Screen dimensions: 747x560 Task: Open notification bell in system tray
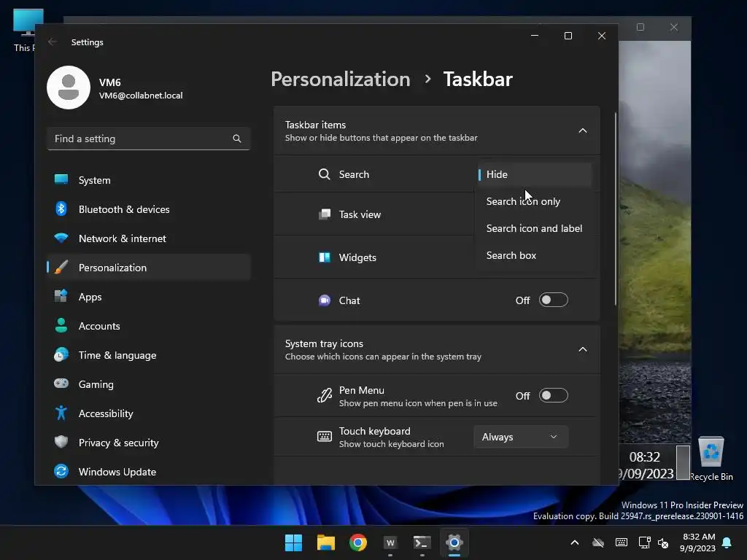click(x=727, y=542)
